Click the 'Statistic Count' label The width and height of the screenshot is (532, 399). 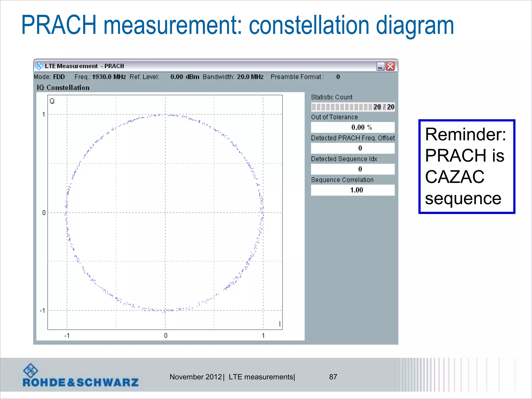point(332,97)
